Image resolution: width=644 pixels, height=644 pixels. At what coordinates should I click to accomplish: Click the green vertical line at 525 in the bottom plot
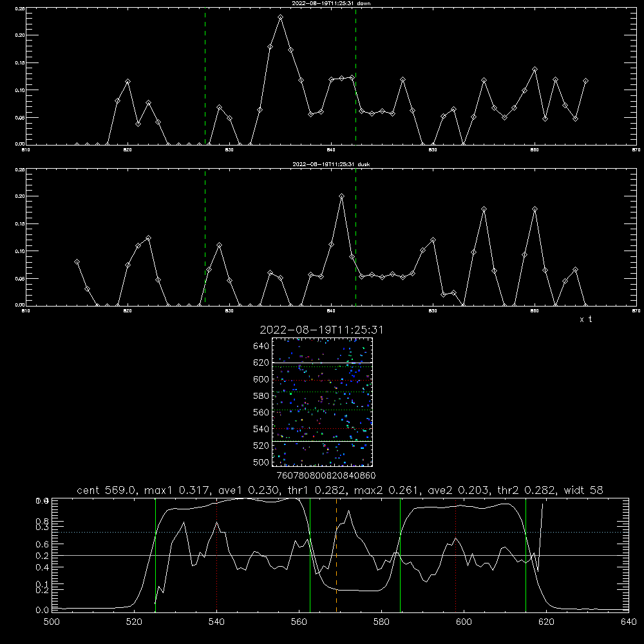coord(155,555)
